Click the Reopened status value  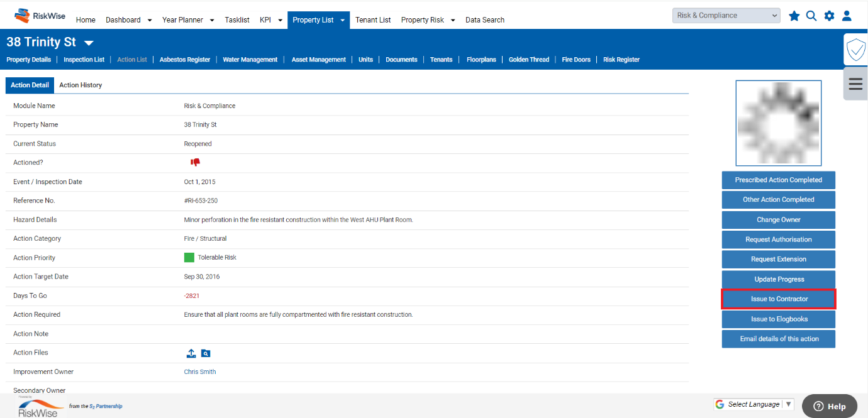click(x=198, y=144)
